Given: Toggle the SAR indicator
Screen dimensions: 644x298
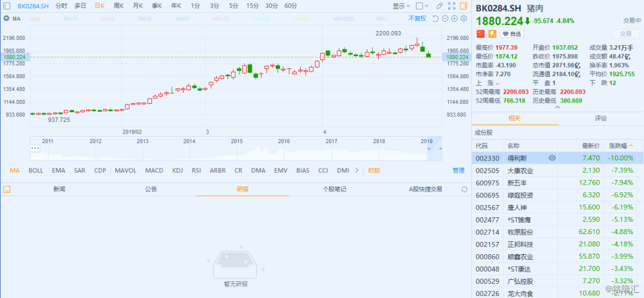Looking at the screenshot, I should pyautogui.click(x=80, y=170).
